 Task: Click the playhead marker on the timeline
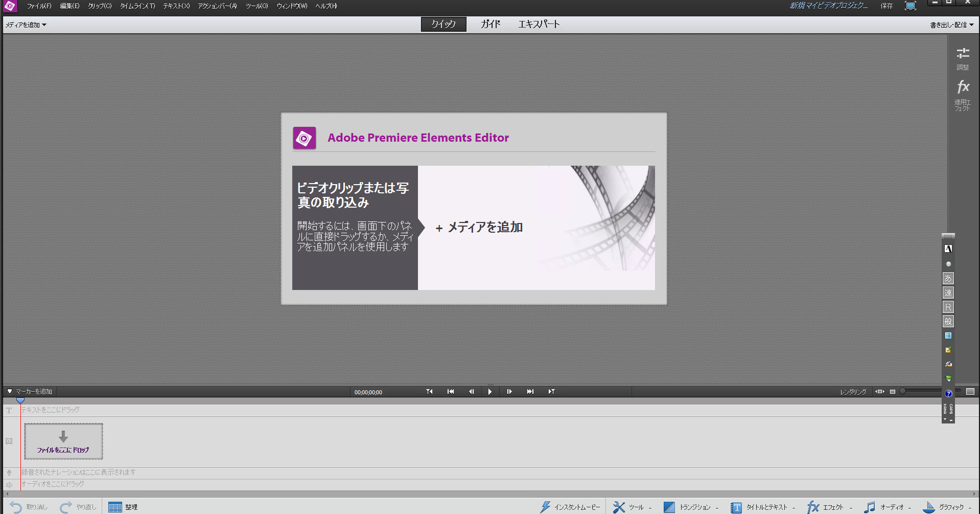point(20,400)
